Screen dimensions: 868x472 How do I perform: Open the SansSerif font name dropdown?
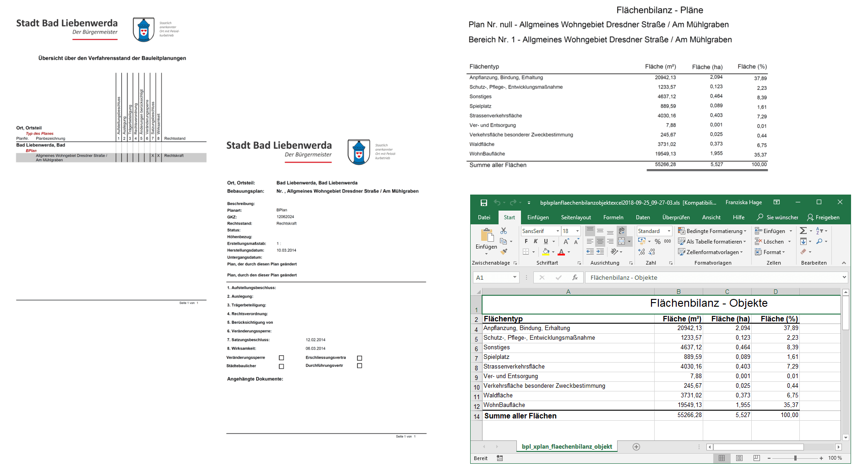[558, 231]
